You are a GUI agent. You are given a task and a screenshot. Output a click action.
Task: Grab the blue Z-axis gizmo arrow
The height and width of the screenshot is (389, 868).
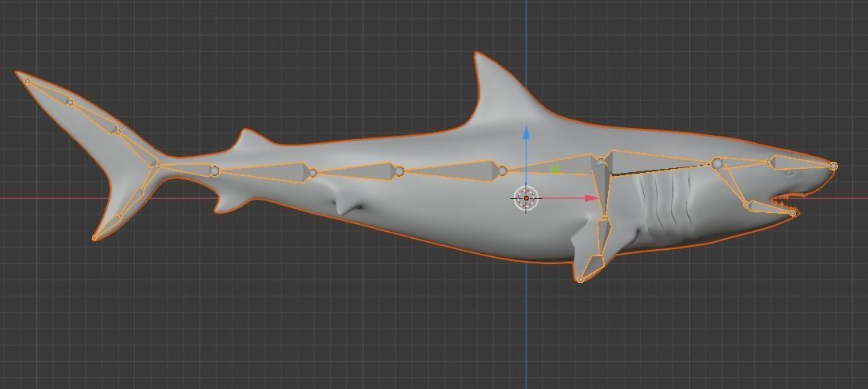tap(526, 133)
